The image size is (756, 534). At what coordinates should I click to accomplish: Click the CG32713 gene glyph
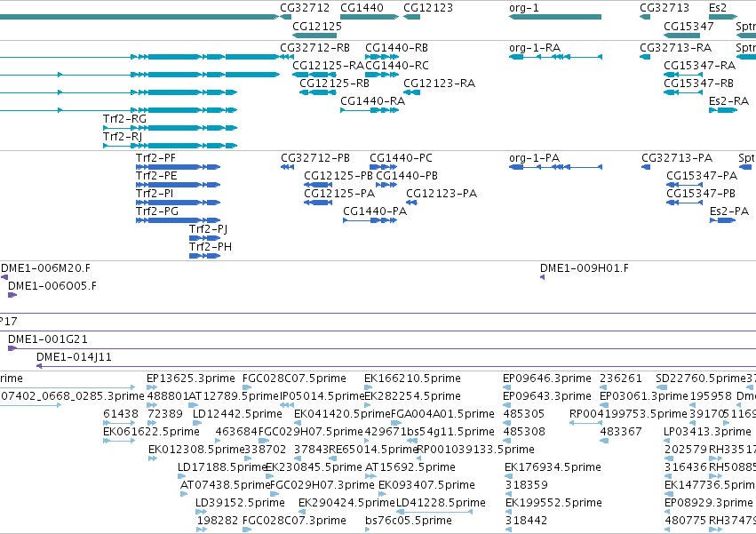[645, 17]
